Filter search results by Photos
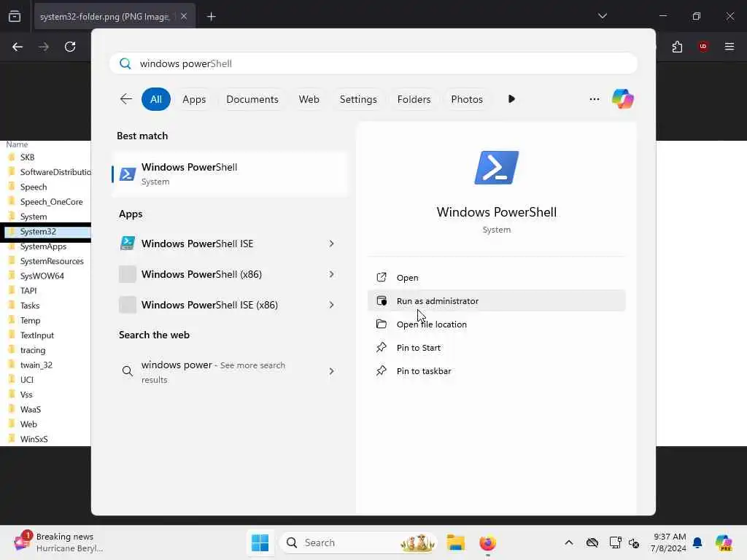 coord(467,99)
